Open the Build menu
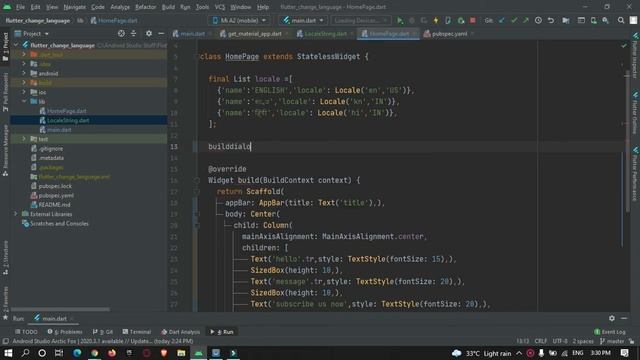Image resolution: width=640 pixels, height=360 pixels. click(x=168, y=7)
